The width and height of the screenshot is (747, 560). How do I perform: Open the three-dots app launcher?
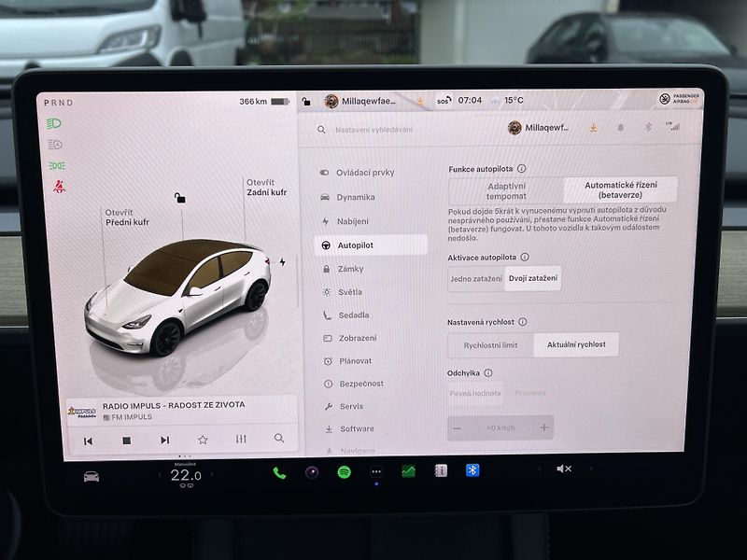[376, 472]
